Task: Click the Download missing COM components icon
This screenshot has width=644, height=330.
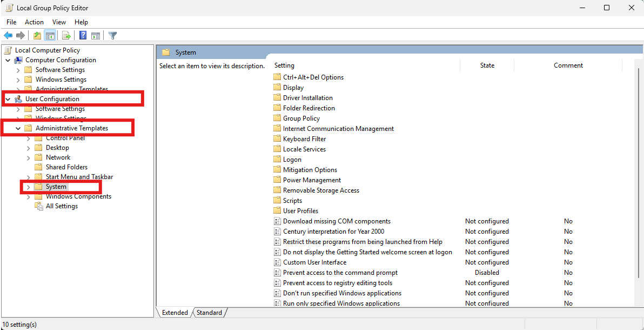Action: pyautogui.click(x=278, y=221)
